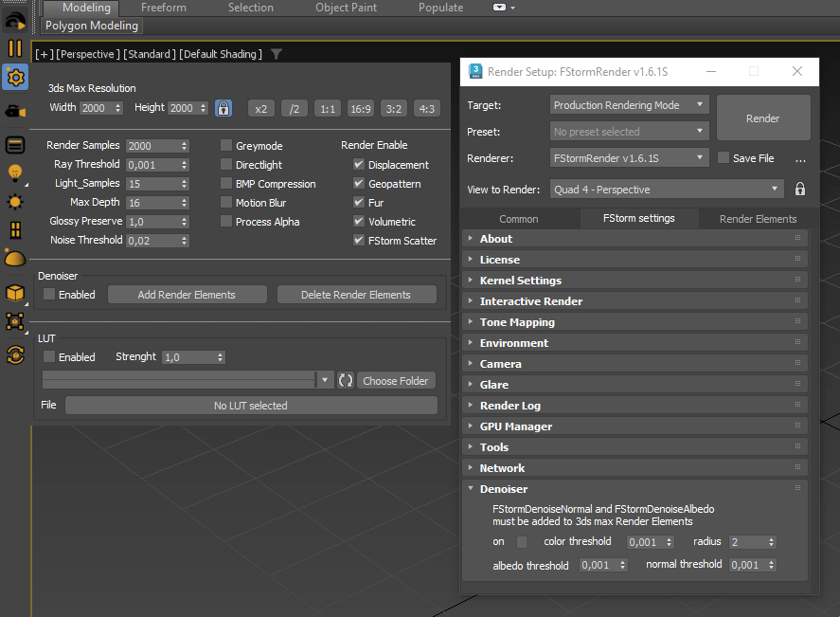Click the cube box icon in sidebar

[15, 293]
